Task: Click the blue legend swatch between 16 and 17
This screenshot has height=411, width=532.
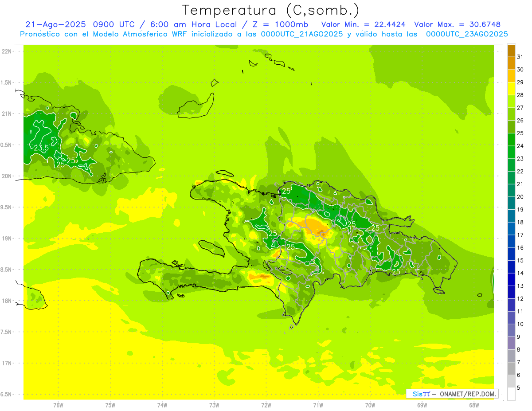Action: pyautogui.click(x=511, y=241)
